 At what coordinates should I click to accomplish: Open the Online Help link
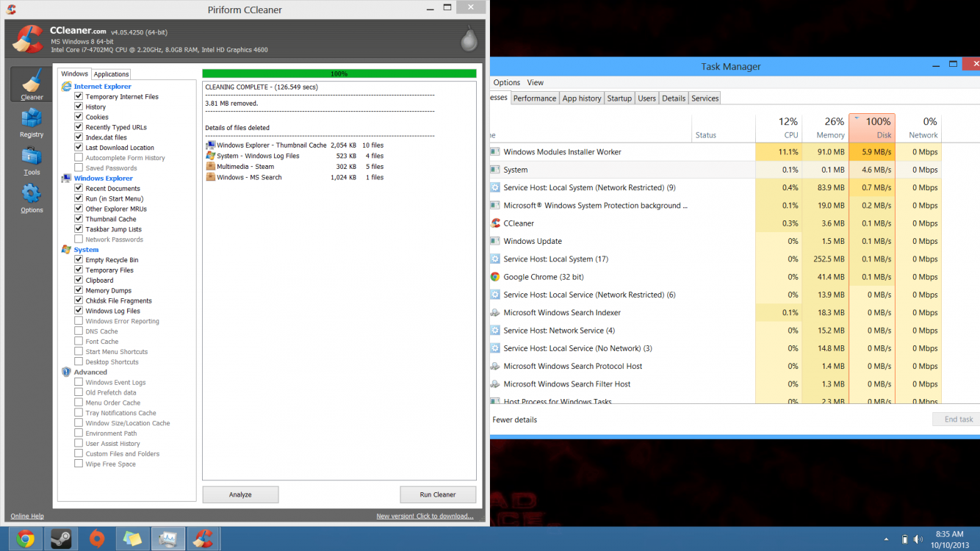(27, 516)
